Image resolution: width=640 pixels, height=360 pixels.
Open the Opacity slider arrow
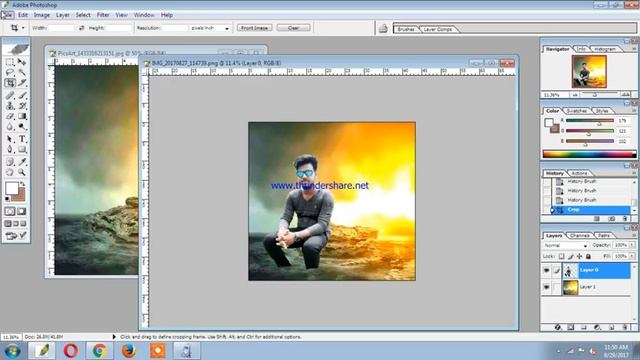point(632,245)
